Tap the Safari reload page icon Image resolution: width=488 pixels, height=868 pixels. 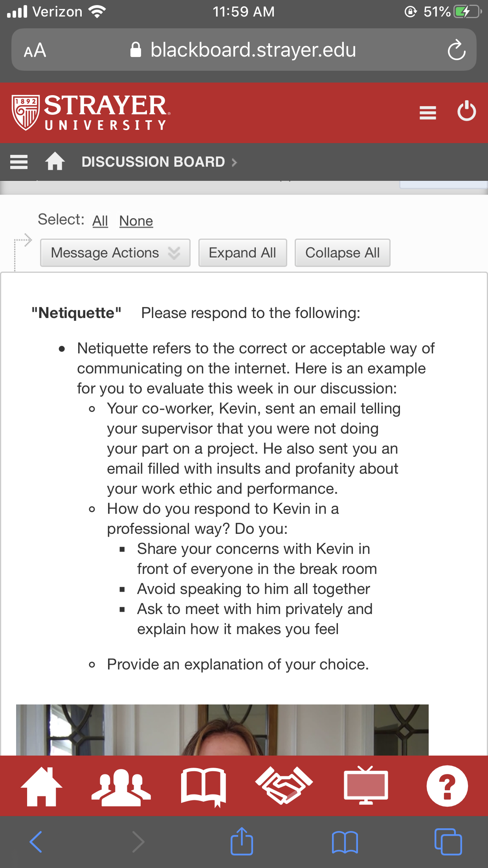click(x=457, y=50)
